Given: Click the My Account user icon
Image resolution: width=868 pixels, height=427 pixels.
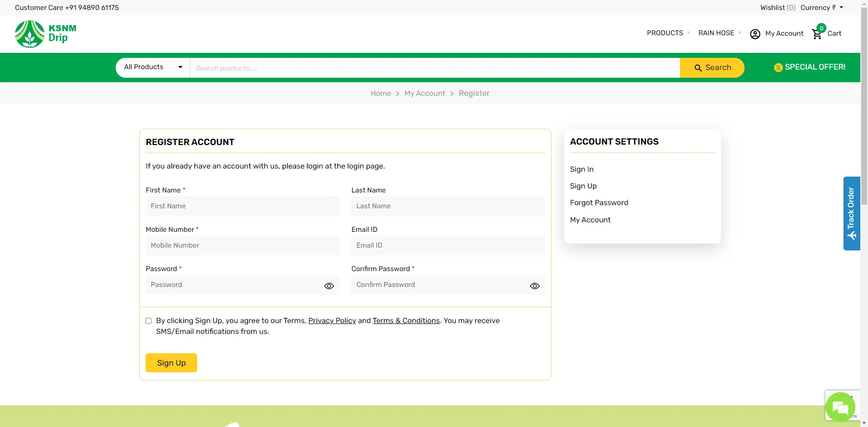Looking at the screenshot, I should tap(755, 34).
